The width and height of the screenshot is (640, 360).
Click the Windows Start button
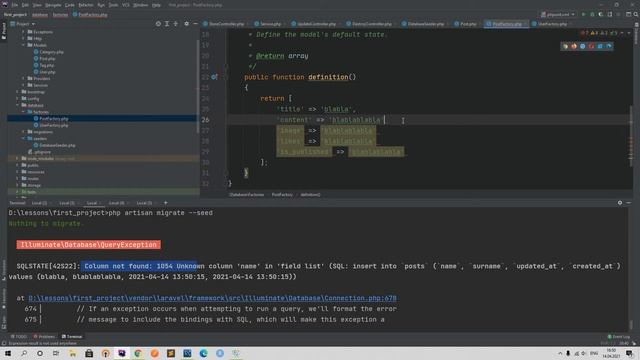tap(7, 353)
